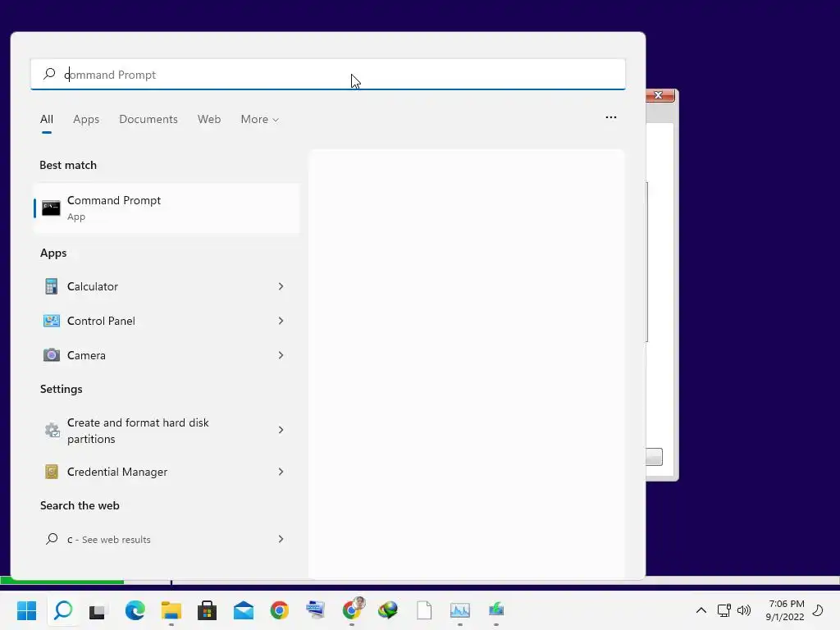Open search options three-dot menu
Screen dimensions: 840x630
[610, 117]
